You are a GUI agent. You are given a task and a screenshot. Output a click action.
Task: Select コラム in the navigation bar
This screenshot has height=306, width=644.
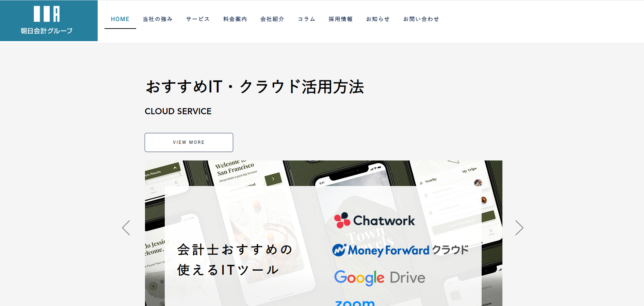click(306, 19)
